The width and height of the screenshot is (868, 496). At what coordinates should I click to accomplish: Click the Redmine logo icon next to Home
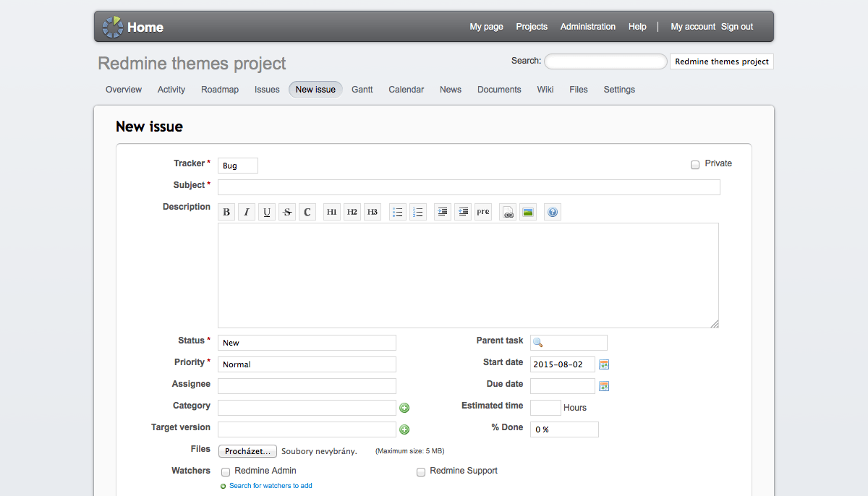pyautogui.click(x=112, y=27)
